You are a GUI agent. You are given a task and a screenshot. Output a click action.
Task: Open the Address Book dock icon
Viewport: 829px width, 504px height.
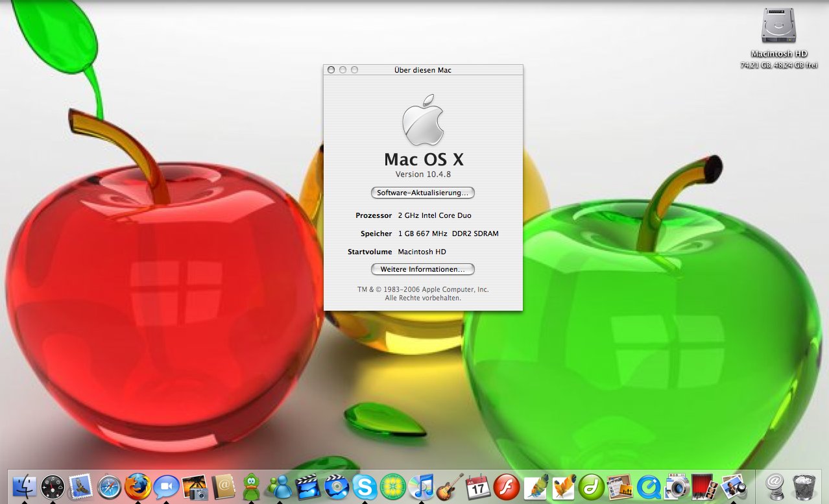coord(223,486)
